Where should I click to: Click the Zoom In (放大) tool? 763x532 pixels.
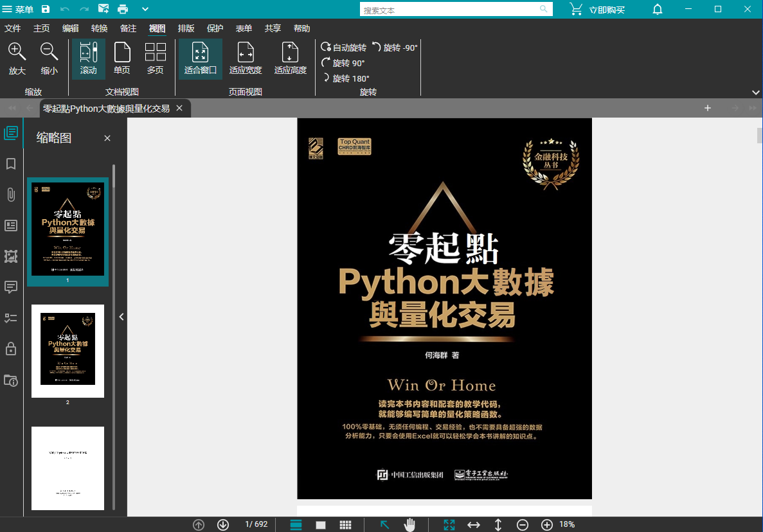(17, 58)
